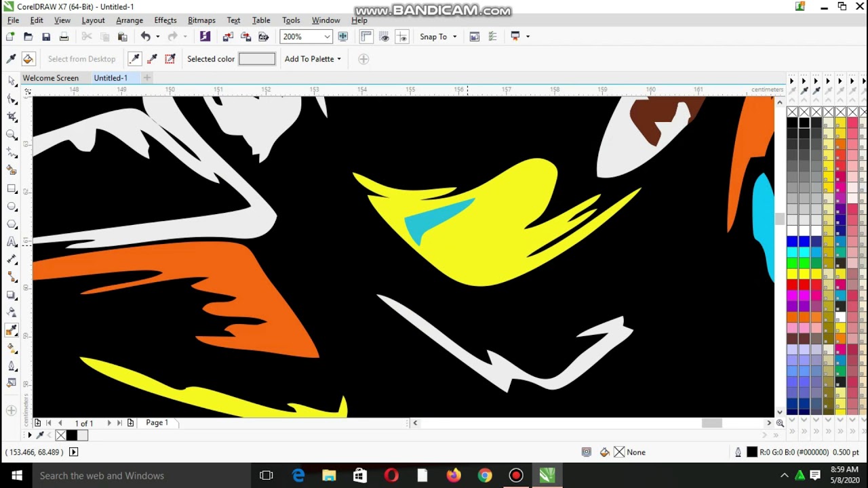Open File Explorer from the taskbar
Image resolution: width=868 pixels, height=488 pixels.
329,476
